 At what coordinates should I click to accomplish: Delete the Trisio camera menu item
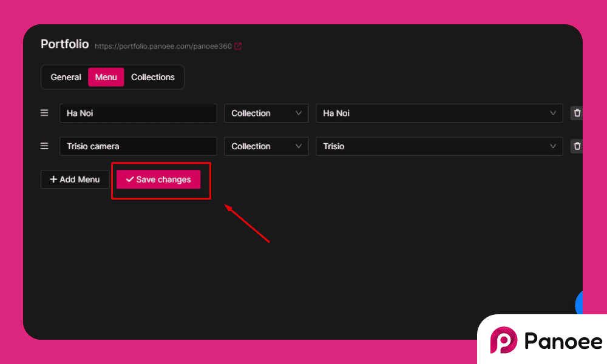(577, 146)
